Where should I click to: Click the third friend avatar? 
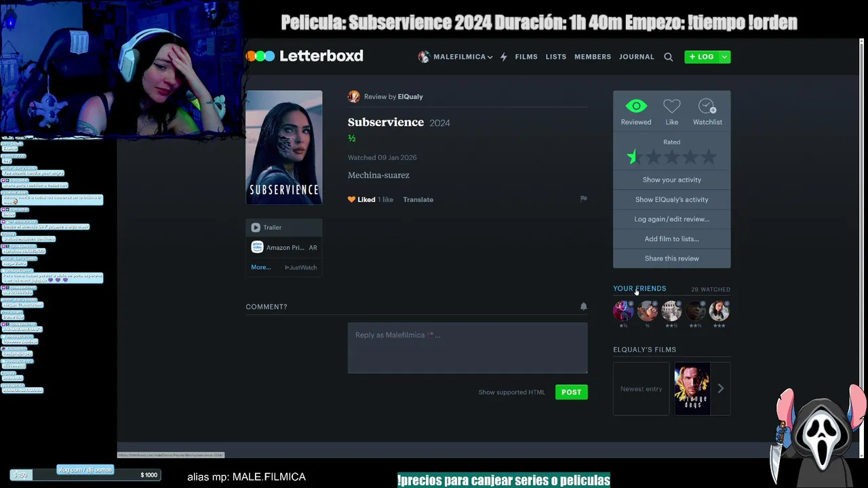(x=671, y=311)
